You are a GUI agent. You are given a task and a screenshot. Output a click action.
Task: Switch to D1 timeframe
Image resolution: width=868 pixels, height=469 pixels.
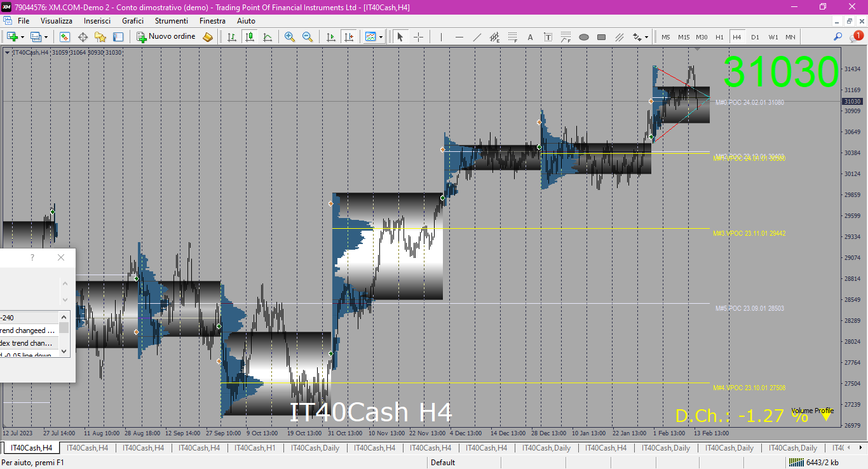coord(755,37)
